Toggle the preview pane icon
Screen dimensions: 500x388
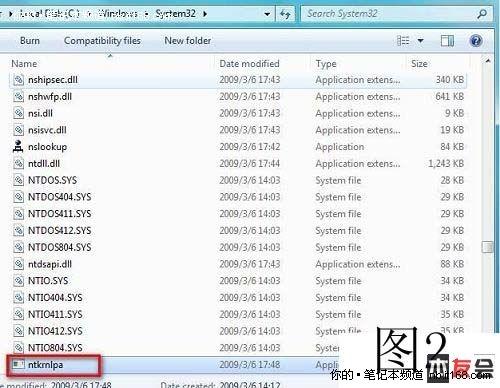(x=447, y=41)
